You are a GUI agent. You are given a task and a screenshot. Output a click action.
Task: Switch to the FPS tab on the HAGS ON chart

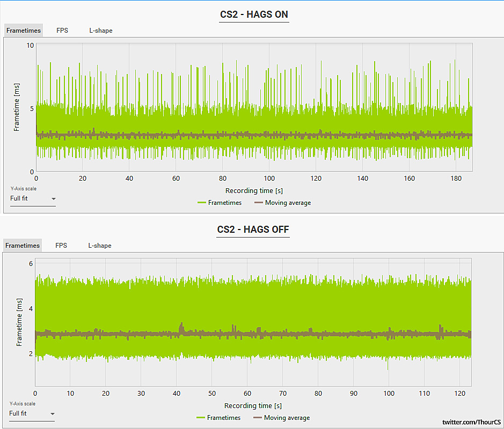pyautogui.click(x=62, y=31)
